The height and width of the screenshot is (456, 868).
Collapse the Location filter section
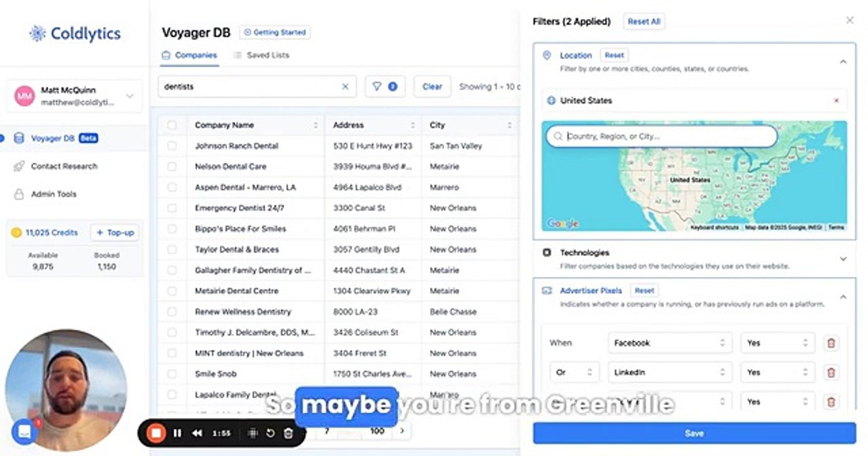(843, 61)
